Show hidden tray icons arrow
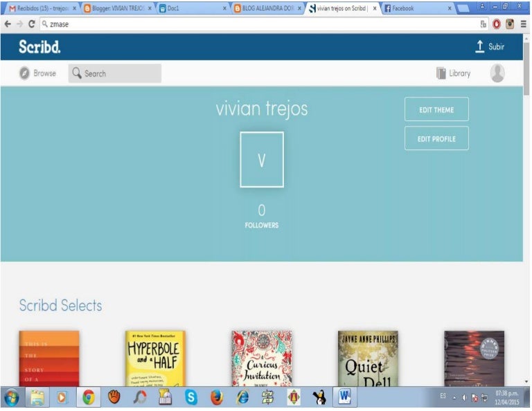Screen dimensions: 532x411 (x=454, y=397)
